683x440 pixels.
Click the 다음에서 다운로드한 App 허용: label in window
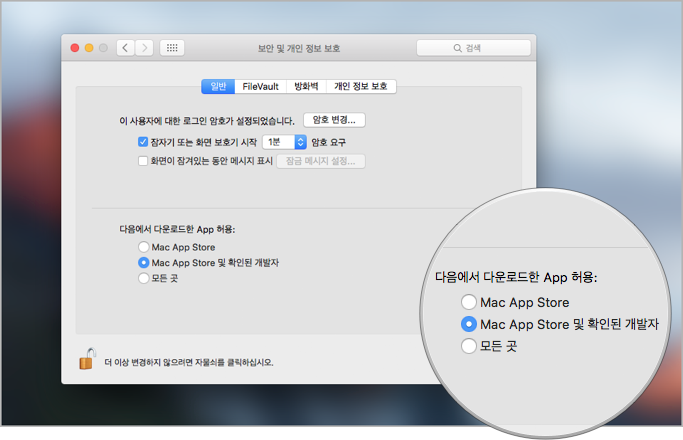(x=177, y=230)
